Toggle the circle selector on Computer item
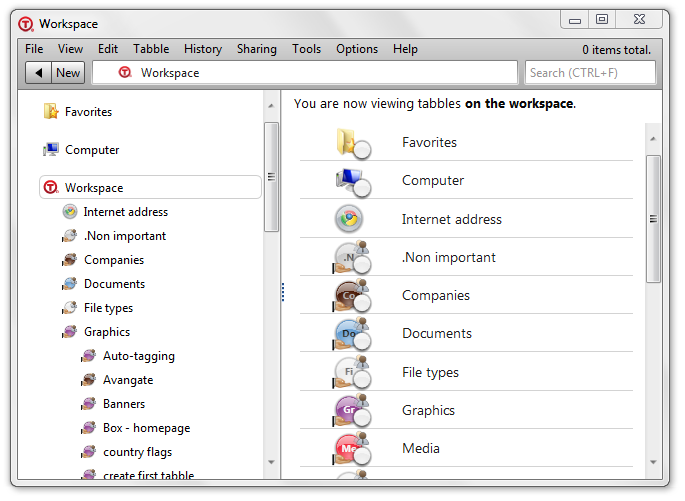685x501 pixels. tap(362, 188)
